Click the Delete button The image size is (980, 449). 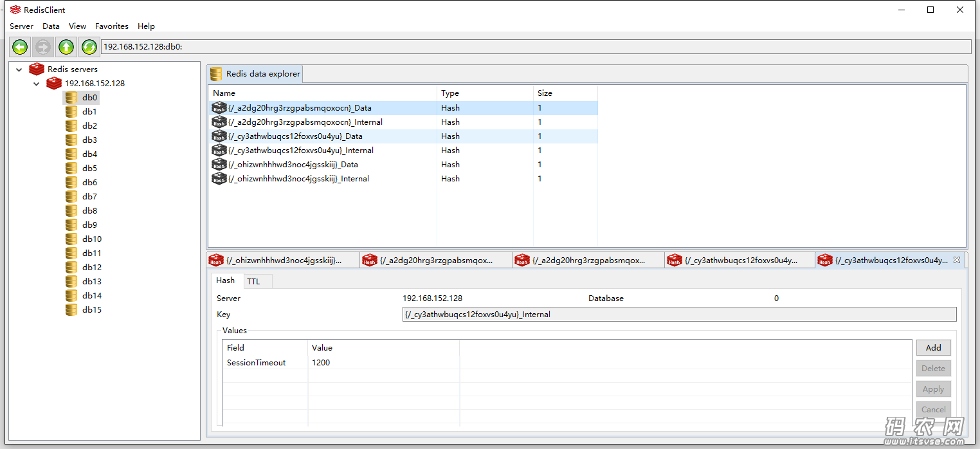tap(933, 369)
